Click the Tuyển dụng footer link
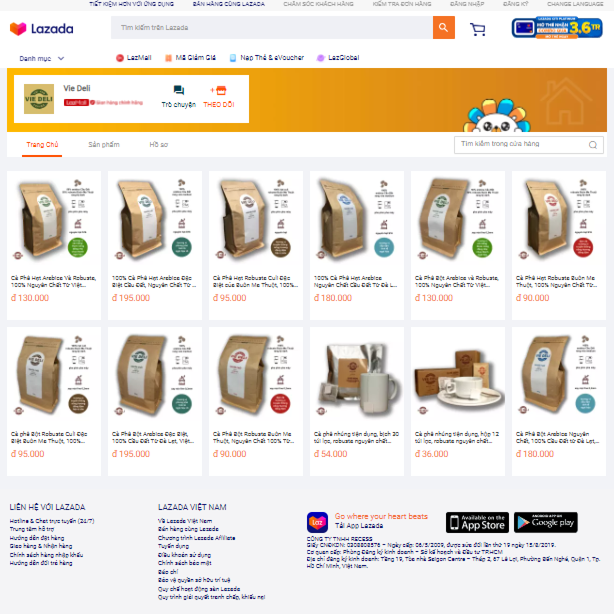The width and height of the screenshot is (614, 614). tap(173, 546)
